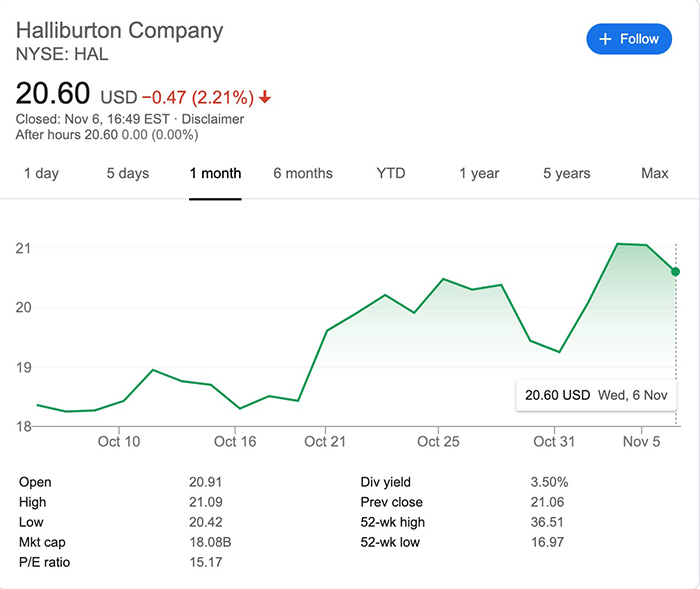Click the 52-wk high value 36.51
Viewport: 700px width, 589px height.
pyautogui.click(x=548, y=522)
